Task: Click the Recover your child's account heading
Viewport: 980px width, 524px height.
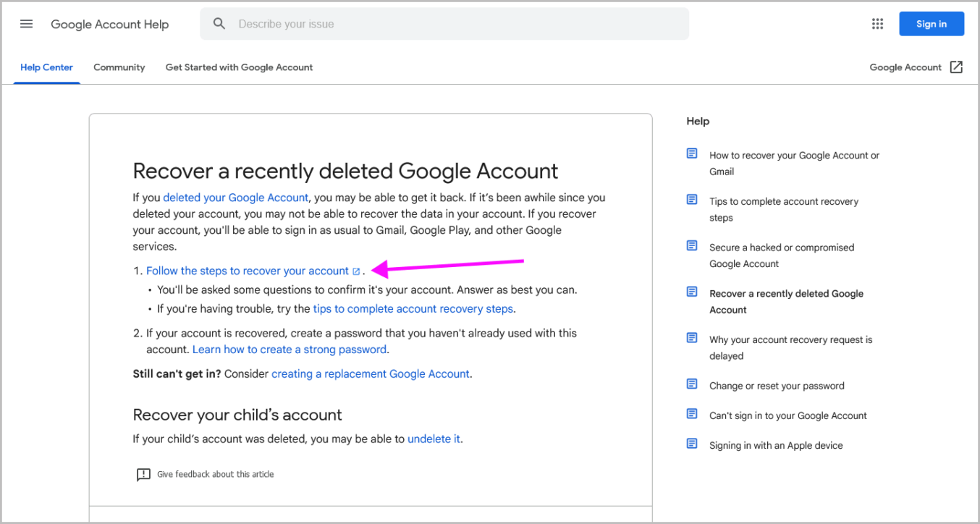Action: (237, 415)
